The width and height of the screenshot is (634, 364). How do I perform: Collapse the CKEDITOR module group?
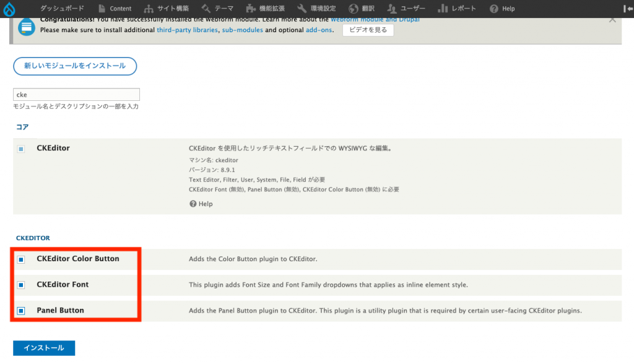coord(33,238)
